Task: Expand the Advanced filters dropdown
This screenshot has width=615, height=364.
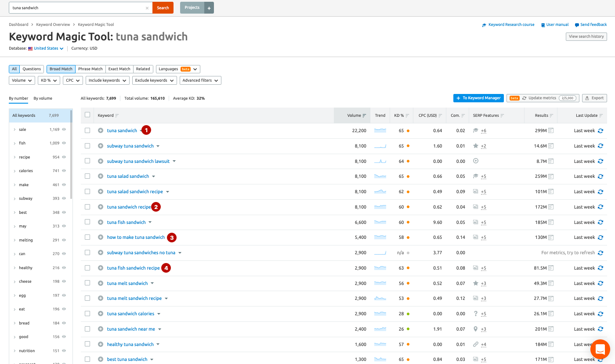Action: [x=200, y=80]
